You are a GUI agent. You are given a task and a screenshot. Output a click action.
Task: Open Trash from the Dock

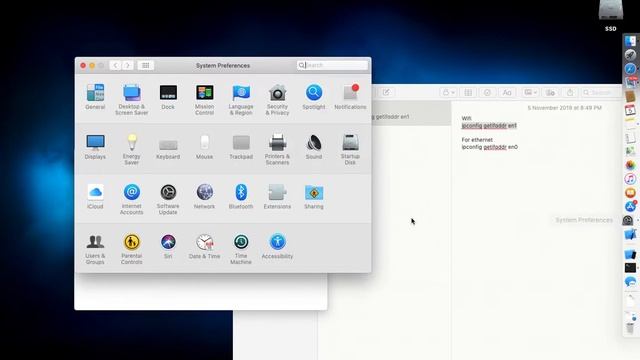click(x=630, y=328)
